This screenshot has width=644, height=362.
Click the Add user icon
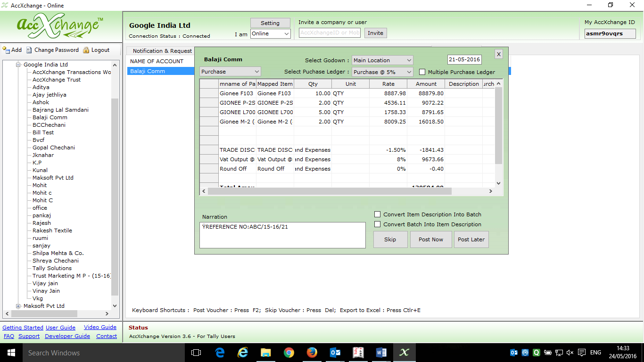pos(7,50)
